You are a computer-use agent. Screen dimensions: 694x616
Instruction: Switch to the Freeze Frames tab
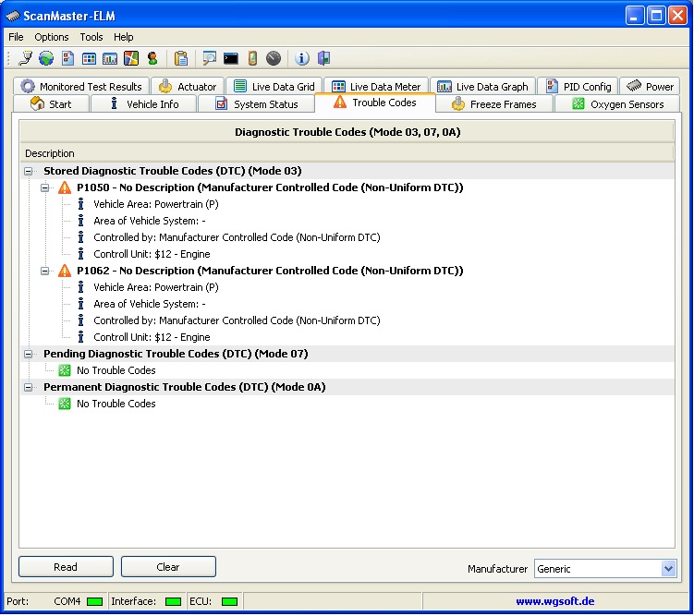coord(494,104)
